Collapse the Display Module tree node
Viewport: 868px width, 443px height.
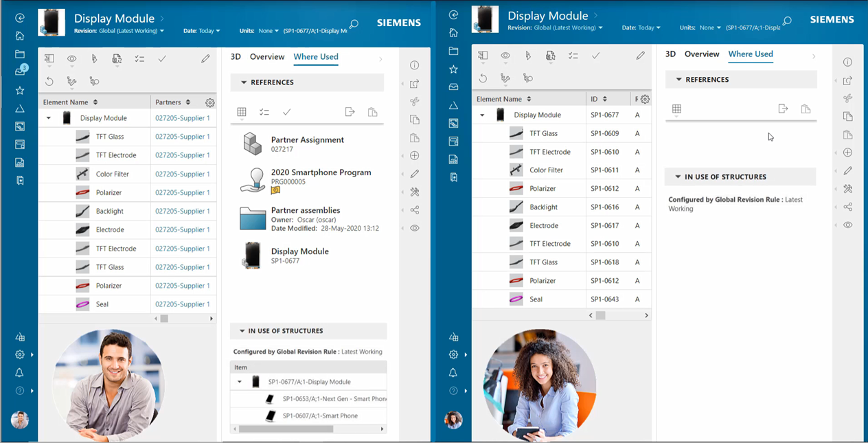tap(48, 117)
